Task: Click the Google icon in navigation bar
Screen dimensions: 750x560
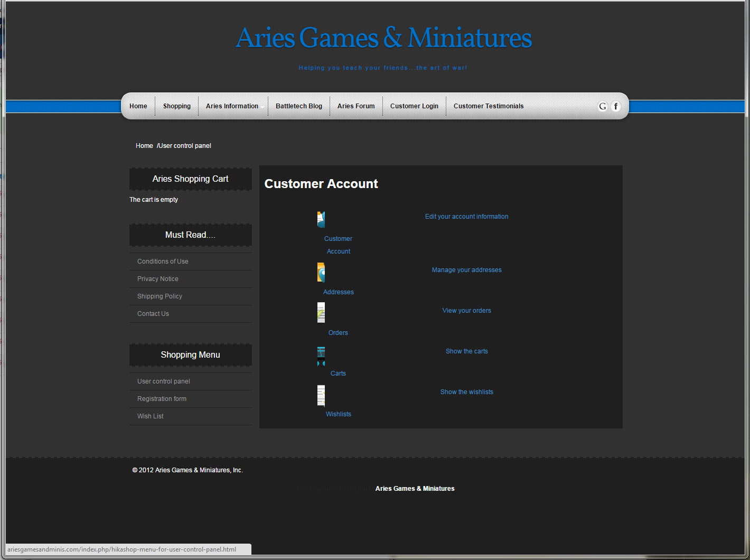Action: [x=603, y=106]
